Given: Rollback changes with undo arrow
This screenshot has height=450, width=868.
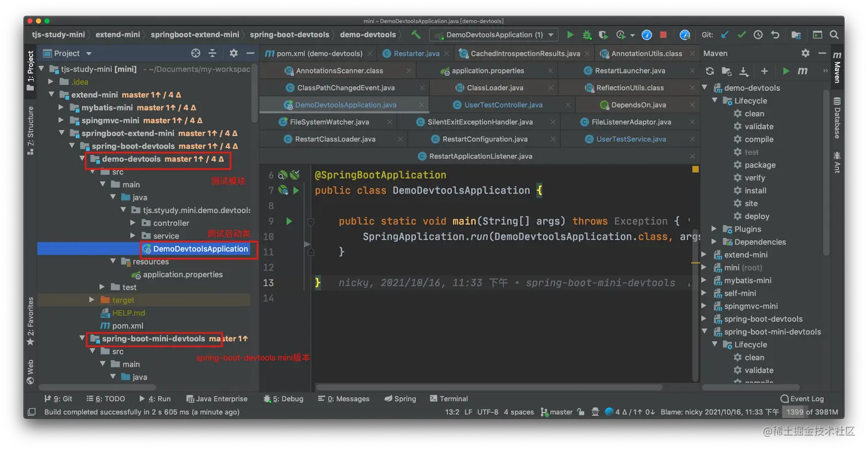Looking at the screenshot, I should coord(775,35).
